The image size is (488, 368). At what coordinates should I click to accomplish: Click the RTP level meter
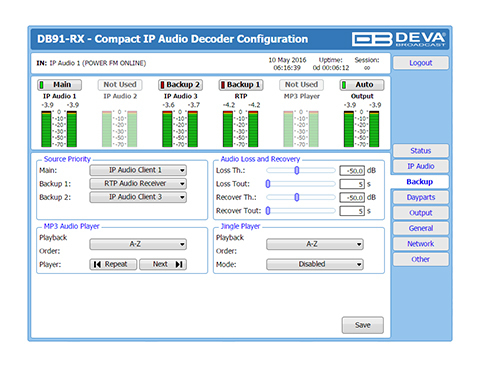[x=241, y=129]
